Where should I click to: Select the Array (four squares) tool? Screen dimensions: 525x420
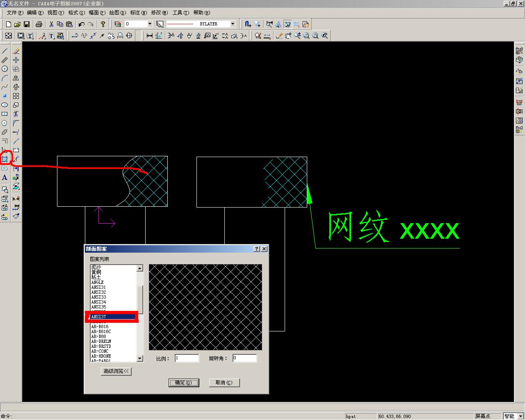point(16,96)
